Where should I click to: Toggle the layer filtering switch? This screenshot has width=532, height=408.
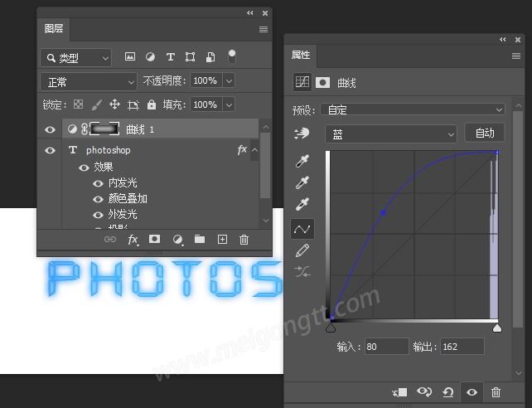232,56
